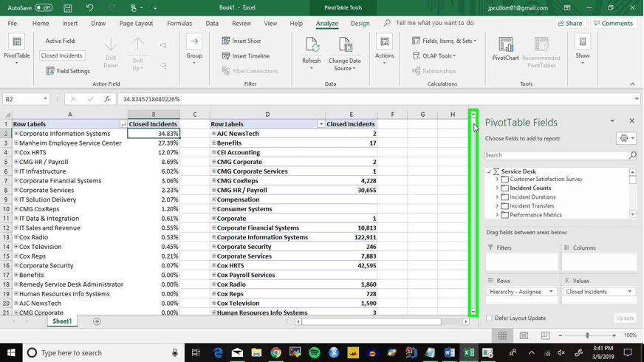The image size is (644, 362).
Task: Click the Active Field name box
Action: (x=61, y=55)
